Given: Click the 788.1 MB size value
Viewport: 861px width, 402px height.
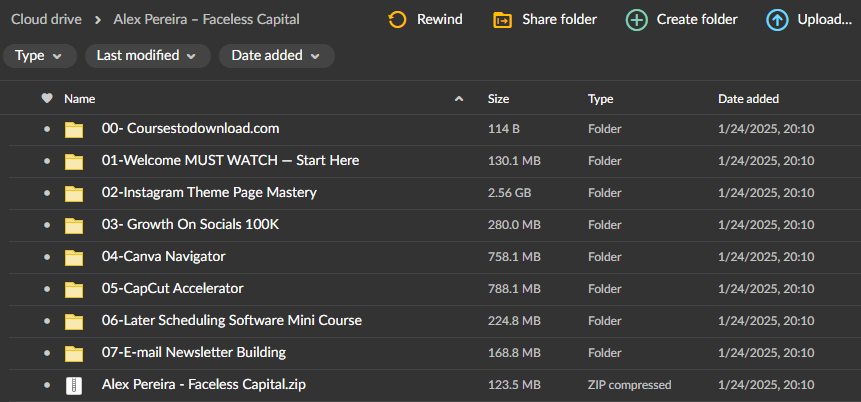Looking at the screenshot, I should 515,289.
